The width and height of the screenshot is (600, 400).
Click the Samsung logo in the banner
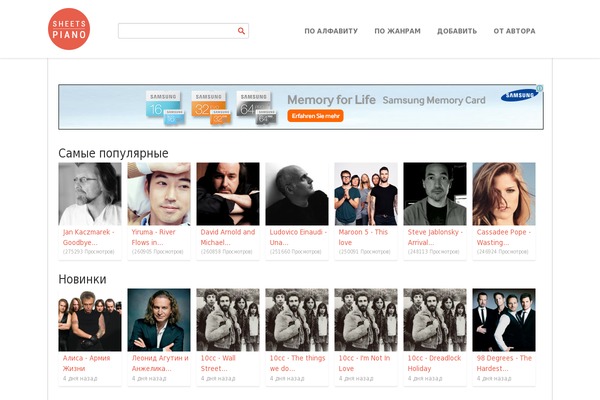(519, 95)
